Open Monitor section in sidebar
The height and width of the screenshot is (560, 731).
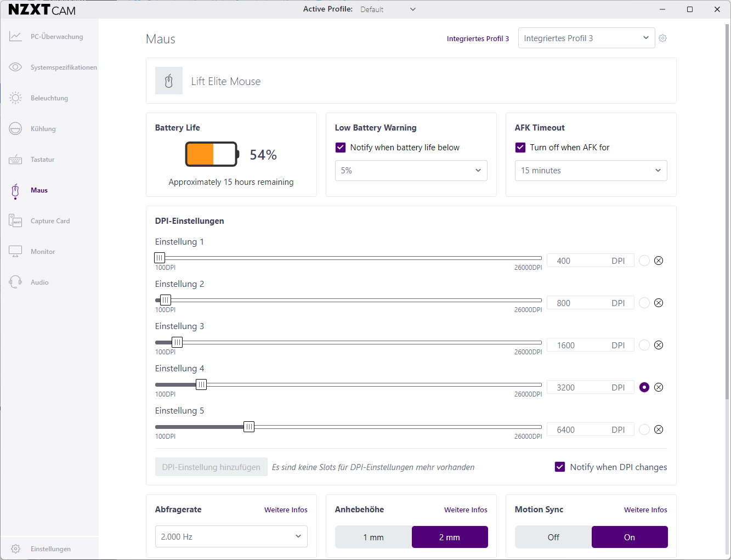point(43,252)
